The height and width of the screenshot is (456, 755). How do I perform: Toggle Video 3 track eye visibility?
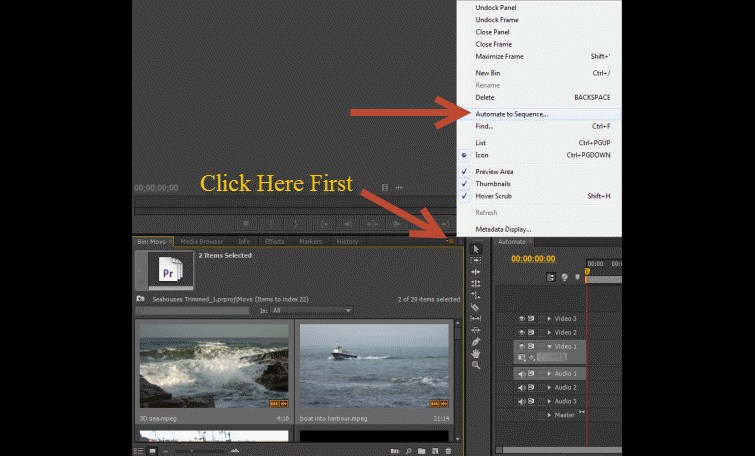point(521,319)
